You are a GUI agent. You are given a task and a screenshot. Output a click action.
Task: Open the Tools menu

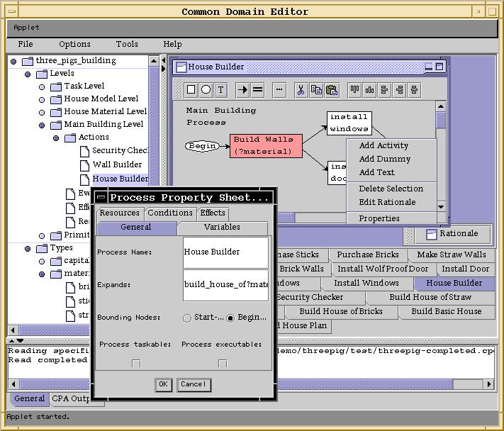(x=127, y=44)
